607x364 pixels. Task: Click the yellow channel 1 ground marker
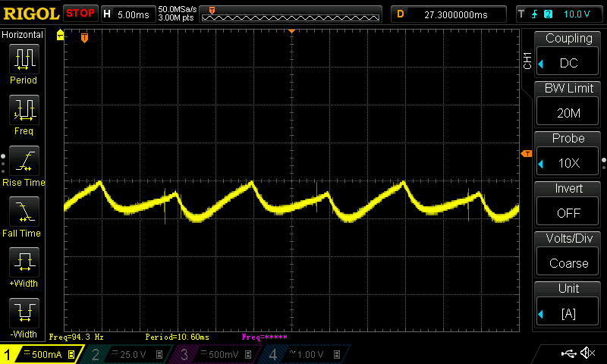click(x=60, y=35)
